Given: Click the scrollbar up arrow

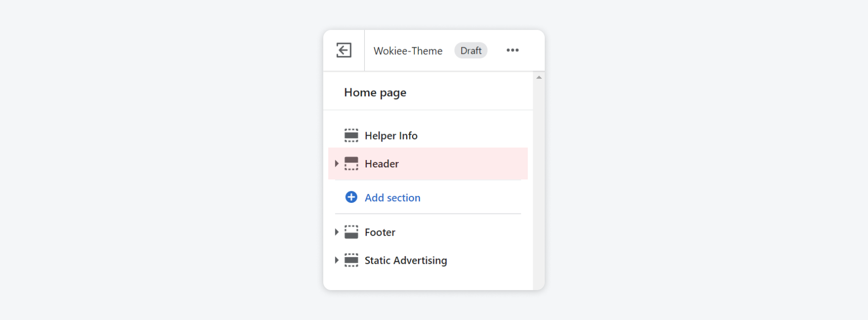Looking at the screenshot, I should click(539, 77).
